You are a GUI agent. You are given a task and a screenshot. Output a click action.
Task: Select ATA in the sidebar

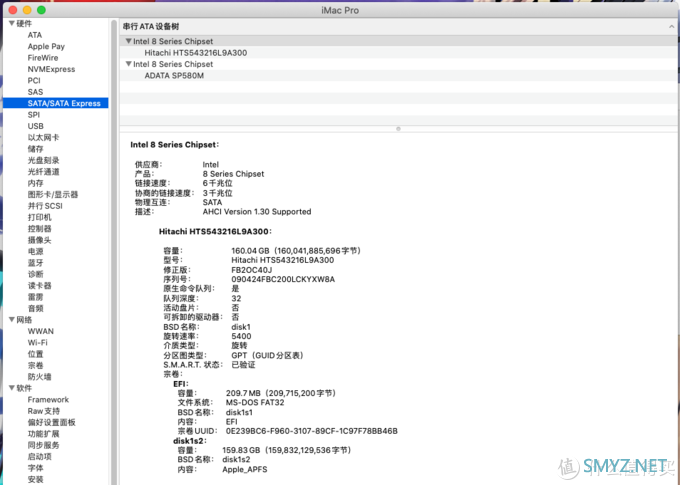point(35,35)
